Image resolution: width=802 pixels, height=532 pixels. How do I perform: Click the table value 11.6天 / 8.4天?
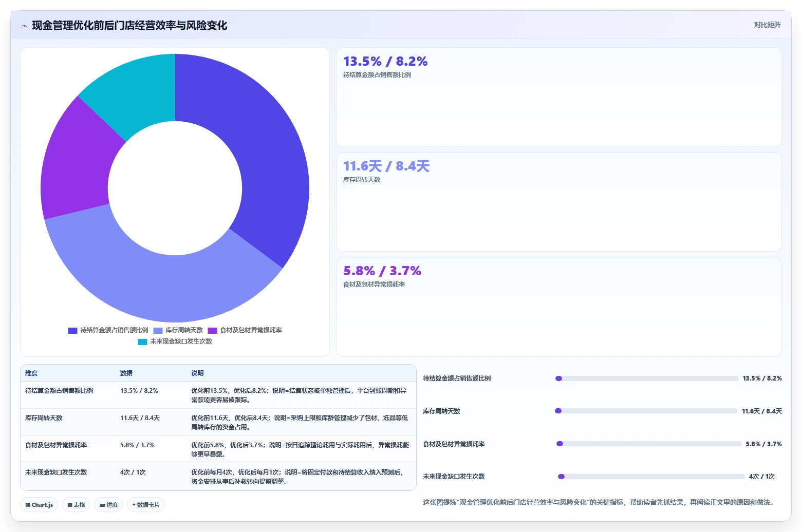pyautogui.click(x=140, y=418)
